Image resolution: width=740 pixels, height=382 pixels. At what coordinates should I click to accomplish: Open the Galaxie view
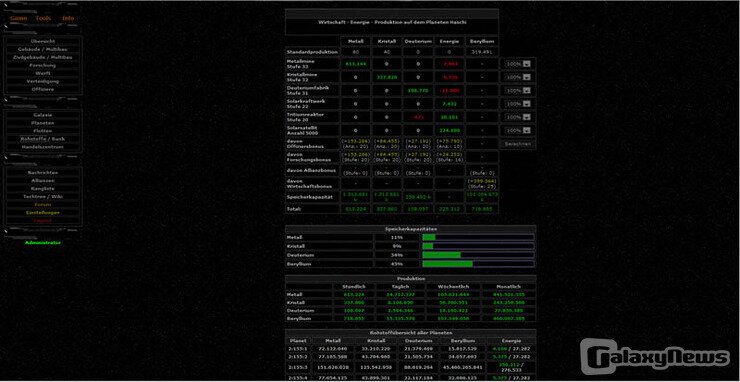click(43, 115)
